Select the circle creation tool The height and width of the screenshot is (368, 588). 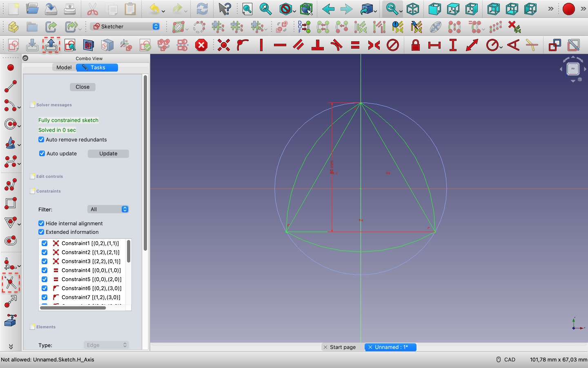click(10, 124)
